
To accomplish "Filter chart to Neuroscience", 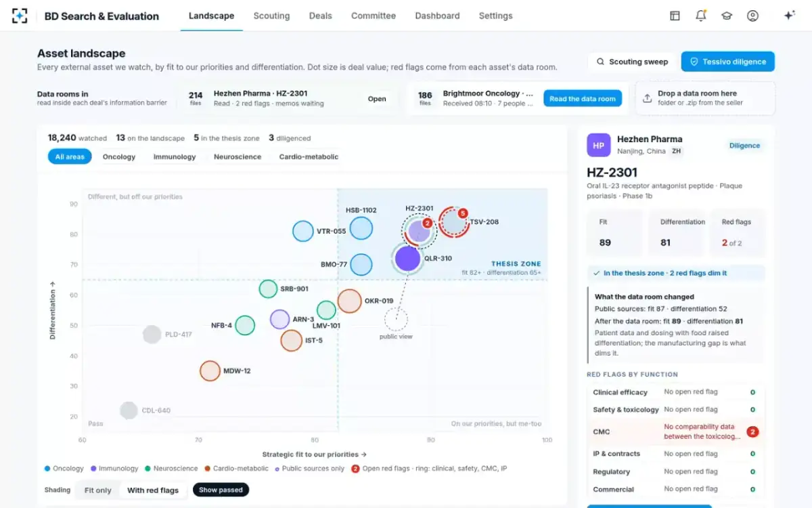I will 238,156.
